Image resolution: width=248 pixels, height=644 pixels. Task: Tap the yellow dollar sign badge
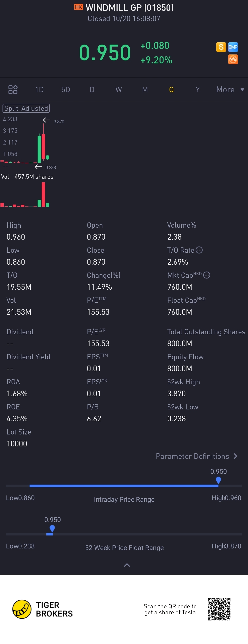[221, 47]
